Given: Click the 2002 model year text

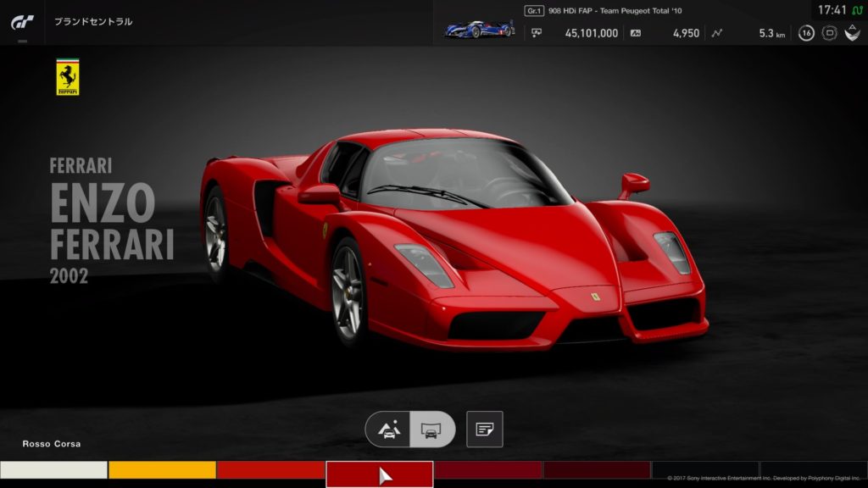Looking at the screenshot, I should point(69,275).
